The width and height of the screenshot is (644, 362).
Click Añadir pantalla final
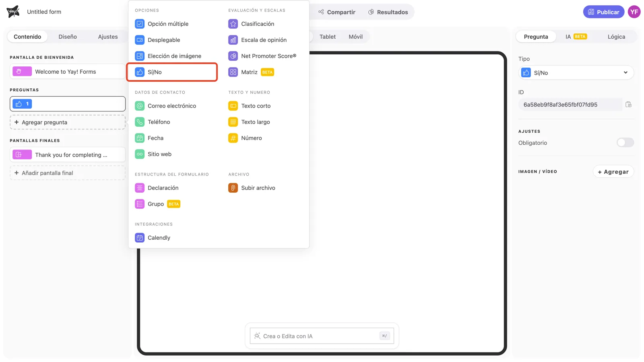[68, 173]
